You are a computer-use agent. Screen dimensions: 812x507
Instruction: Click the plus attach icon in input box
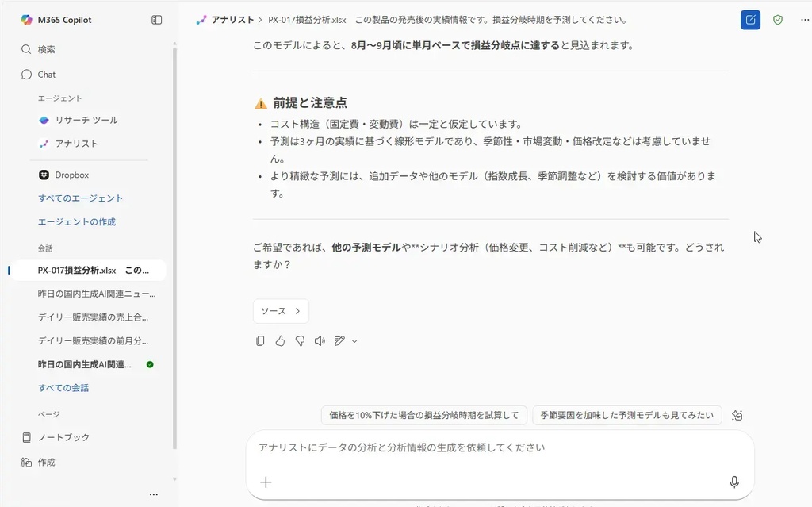[x=266, y=482]
